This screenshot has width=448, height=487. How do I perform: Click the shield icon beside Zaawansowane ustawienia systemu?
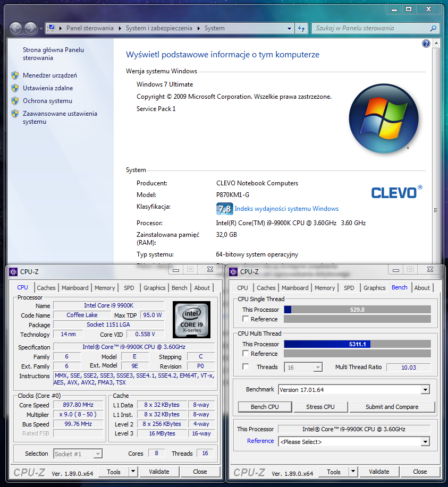click(x=15, y=114)
